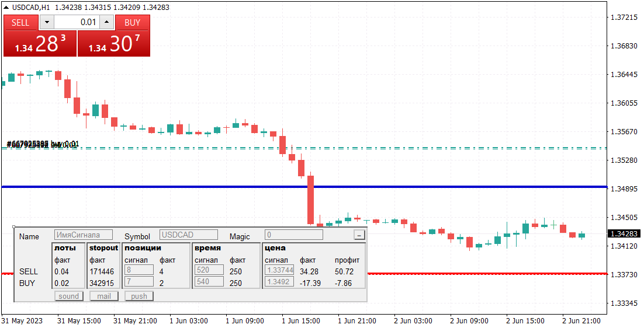644x328 pixels.
Task: Toggle one-click trading triangle beside USDCAD,H1
Action: click(x=6, y=8)
